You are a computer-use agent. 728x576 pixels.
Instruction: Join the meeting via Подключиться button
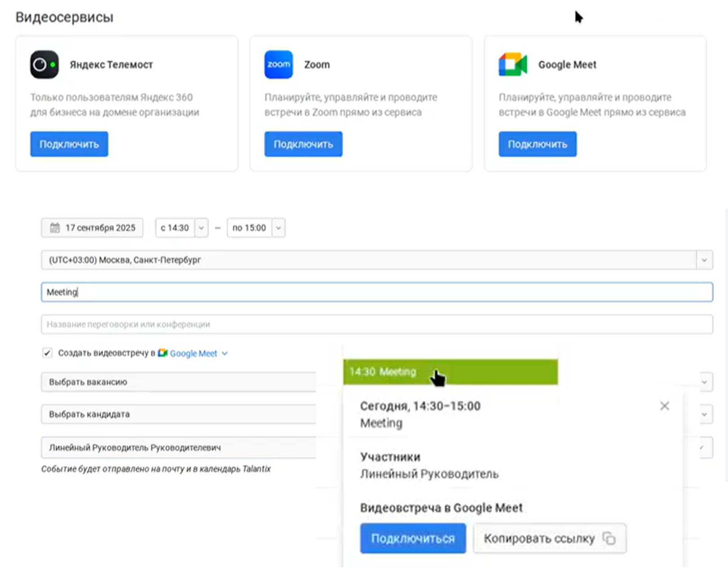coord(413,538)
